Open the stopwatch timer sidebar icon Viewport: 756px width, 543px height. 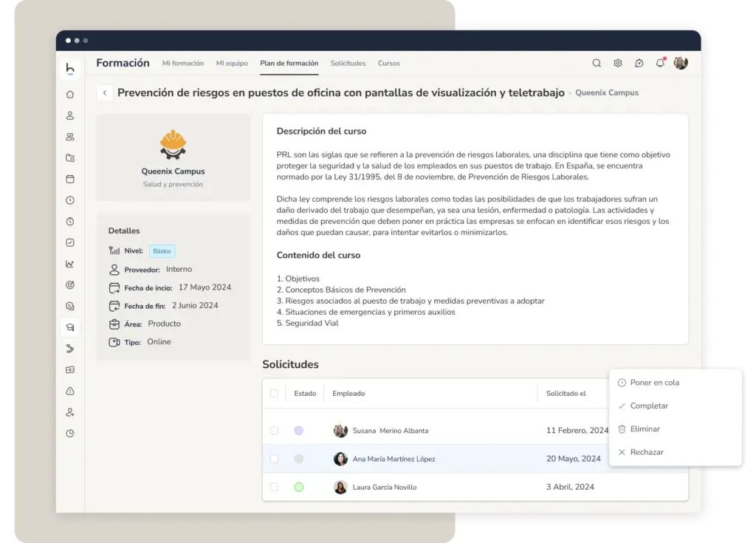70,222
